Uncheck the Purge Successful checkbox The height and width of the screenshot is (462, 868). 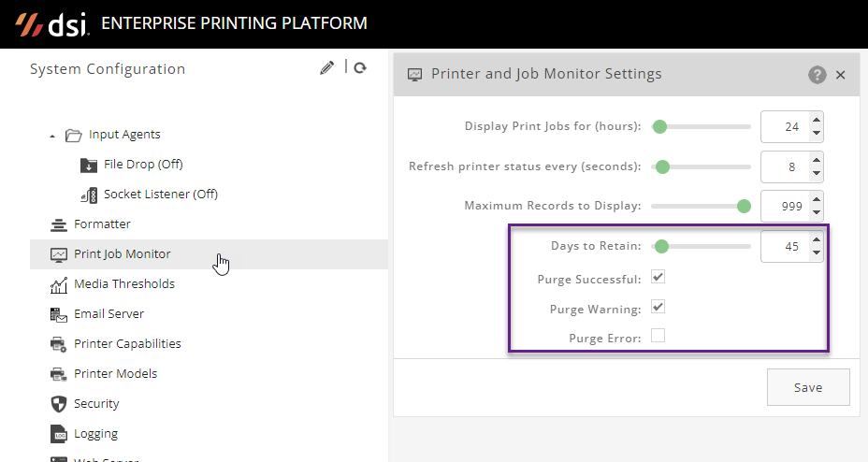coord(658,278)
